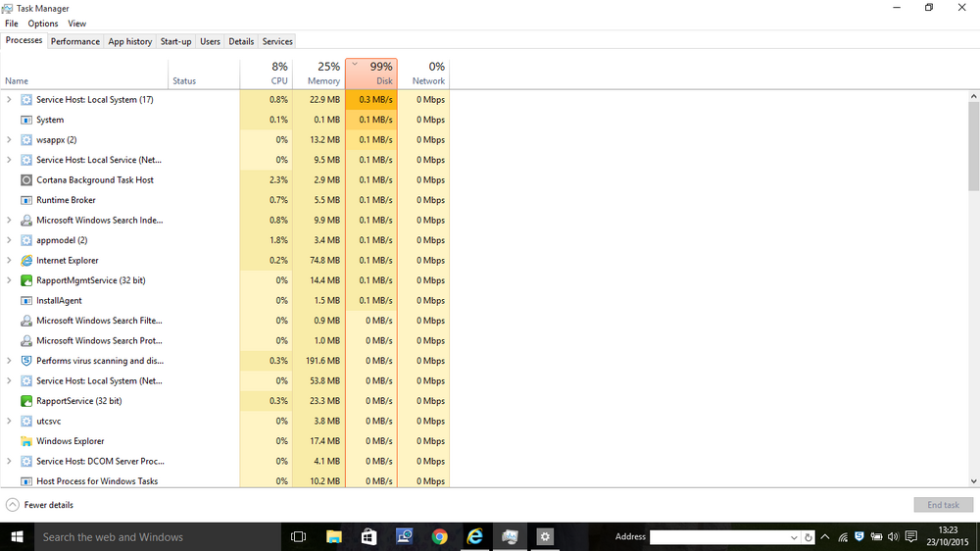The width and height of the screenshot is (980, 551).
Task: Switch to the Start-up tab
Action: 175,41
